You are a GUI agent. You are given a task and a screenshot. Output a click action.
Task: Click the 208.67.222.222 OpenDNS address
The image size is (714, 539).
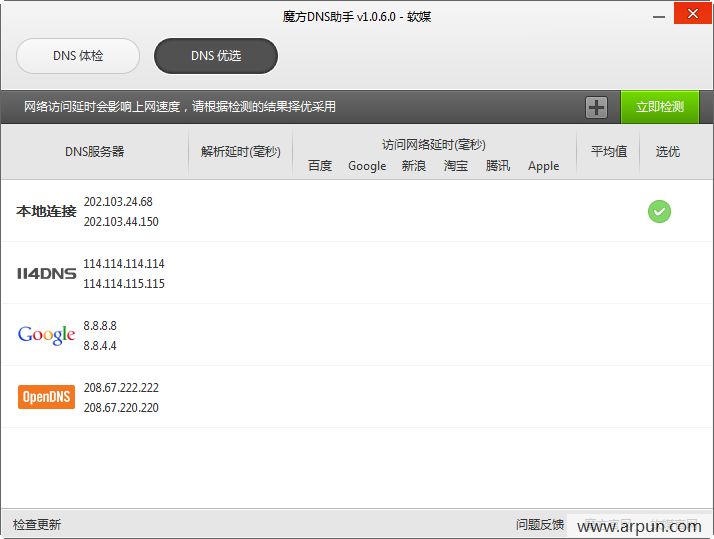(121, 388)
